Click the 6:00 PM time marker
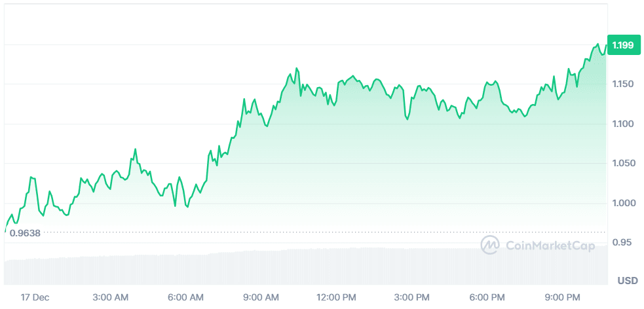Viewport: 644px width, 309px height. pos(489,297)
